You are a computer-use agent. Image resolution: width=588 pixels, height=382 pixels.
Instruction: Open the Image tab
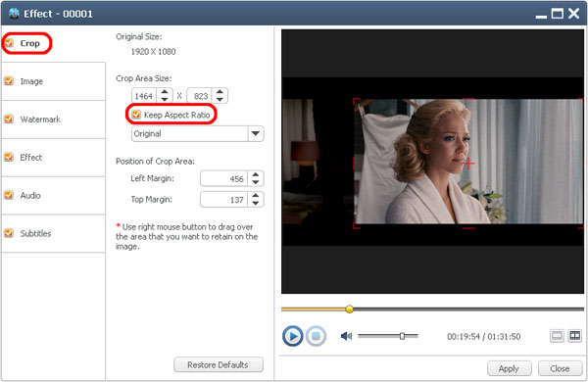53,81
